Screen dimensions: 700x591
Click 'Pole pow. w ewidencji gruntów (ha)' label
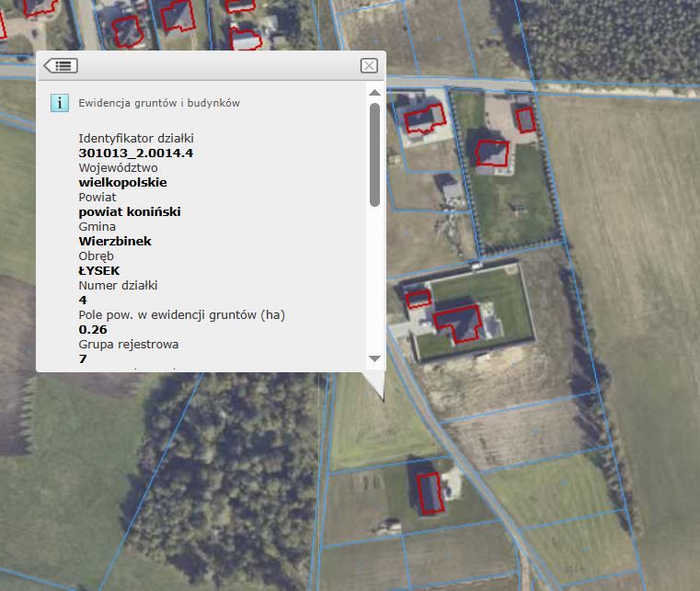coord(182,315)
